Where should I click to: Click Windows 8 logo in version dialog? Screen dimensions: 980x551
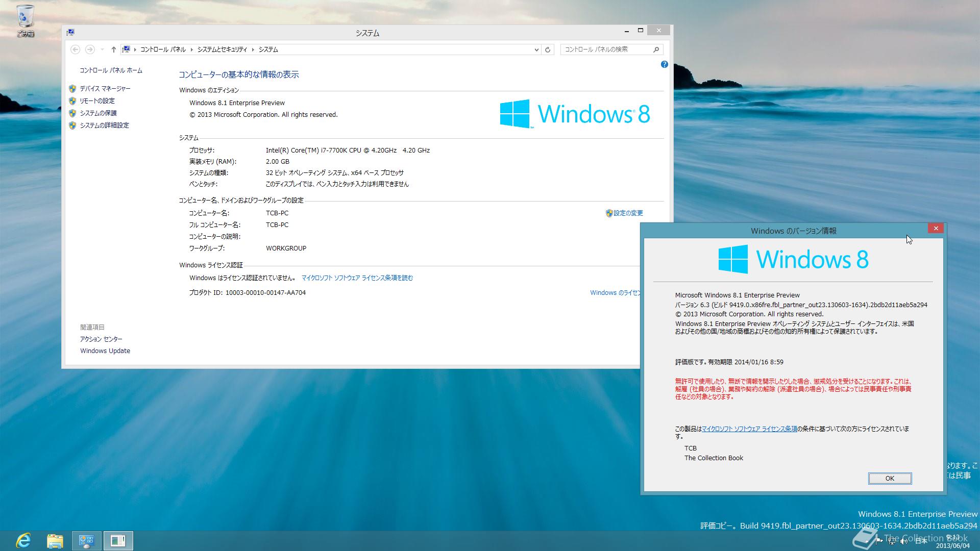click(x=793, y=259)
